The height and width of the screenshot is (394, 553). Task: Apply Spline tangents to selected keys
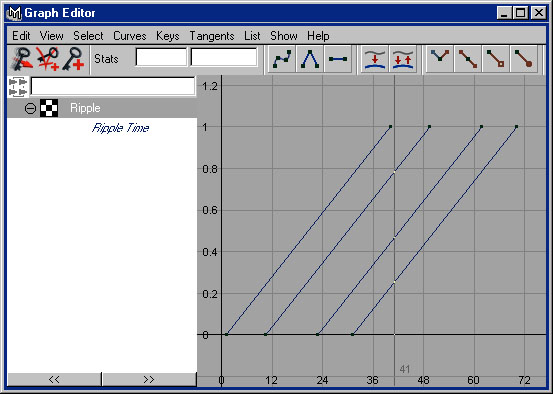click(281, 59)
